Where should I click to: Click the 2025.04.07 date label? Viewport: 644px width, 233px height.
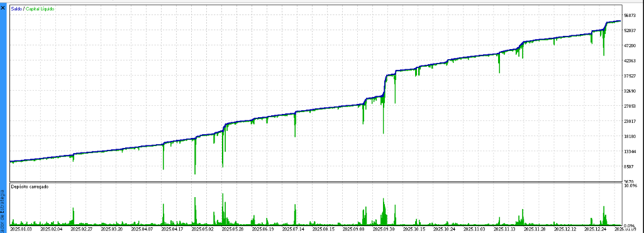(x=142, y=229)
